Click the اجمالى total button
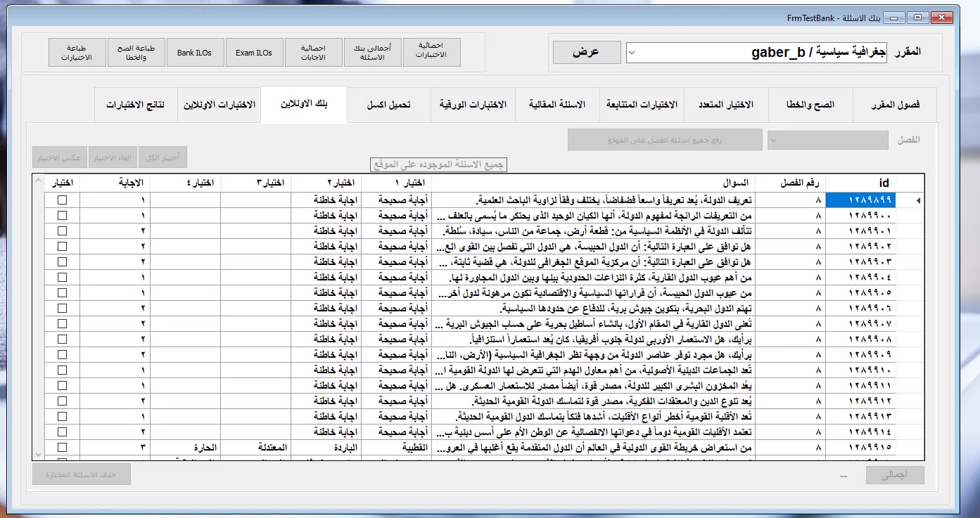The height and width of the screenshot is (518, 980). (895, 475)
